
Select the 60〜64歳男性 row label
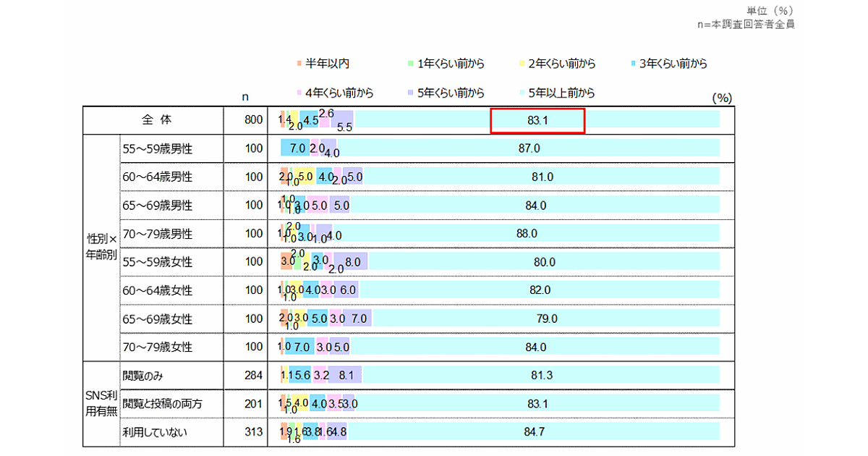(158, 177)
